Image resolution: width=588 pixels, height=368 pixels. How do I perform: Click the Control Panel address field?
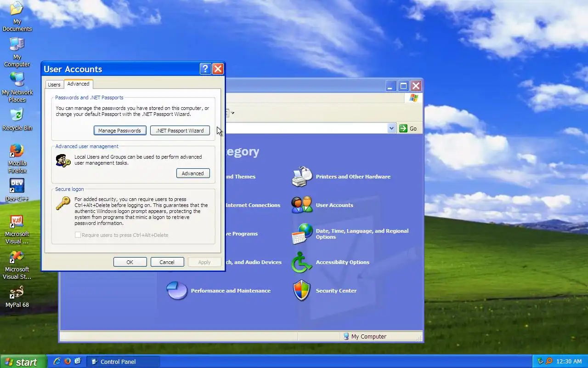click(x=305, y=128)
